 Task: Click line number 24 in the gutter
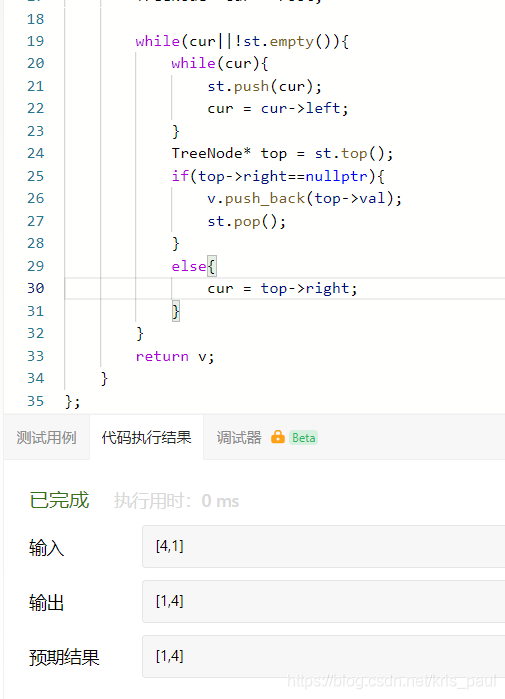[35, 153]
